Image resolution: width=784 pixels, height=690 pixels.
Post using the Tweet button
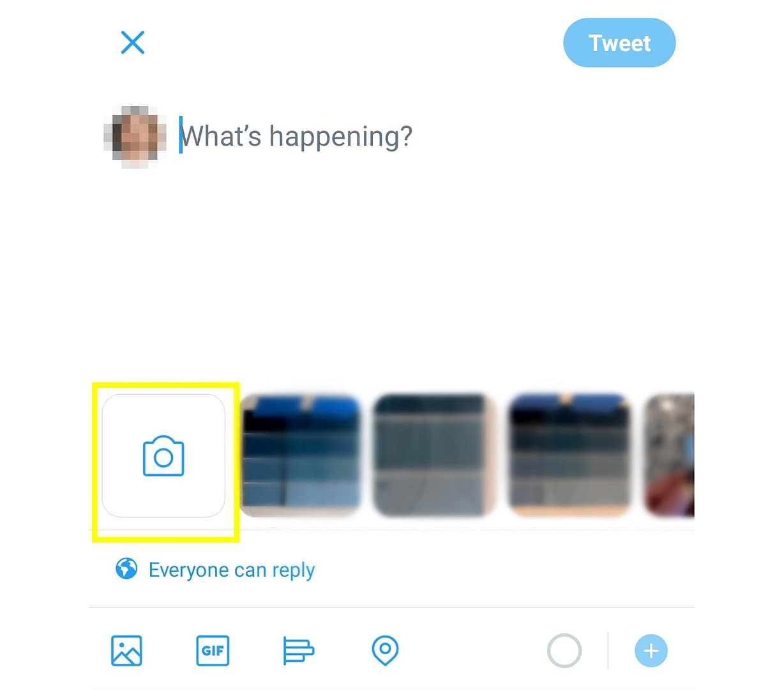(619, 43)
